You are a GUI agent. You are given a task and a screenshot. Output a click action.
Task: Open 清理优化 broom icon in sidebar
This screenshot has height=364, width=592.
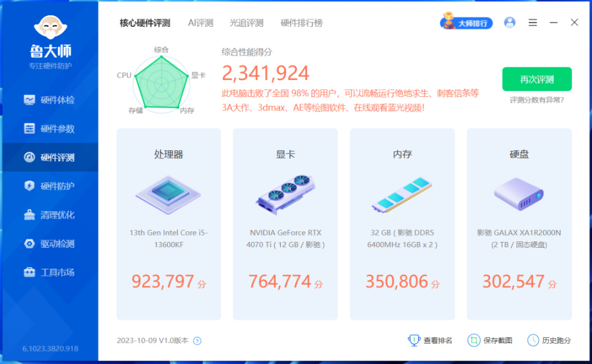(29, 215)
